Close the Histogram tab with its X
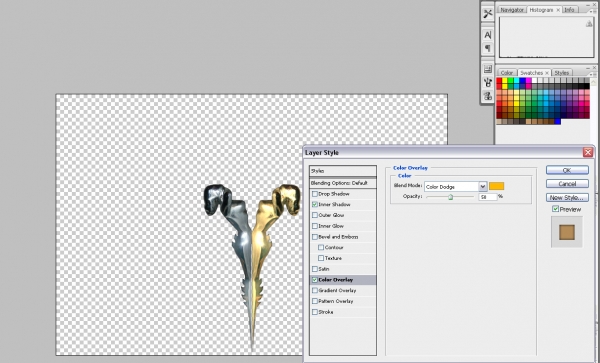Image resolution: width=600 pixels, height=363 pixels. [558, 10]
